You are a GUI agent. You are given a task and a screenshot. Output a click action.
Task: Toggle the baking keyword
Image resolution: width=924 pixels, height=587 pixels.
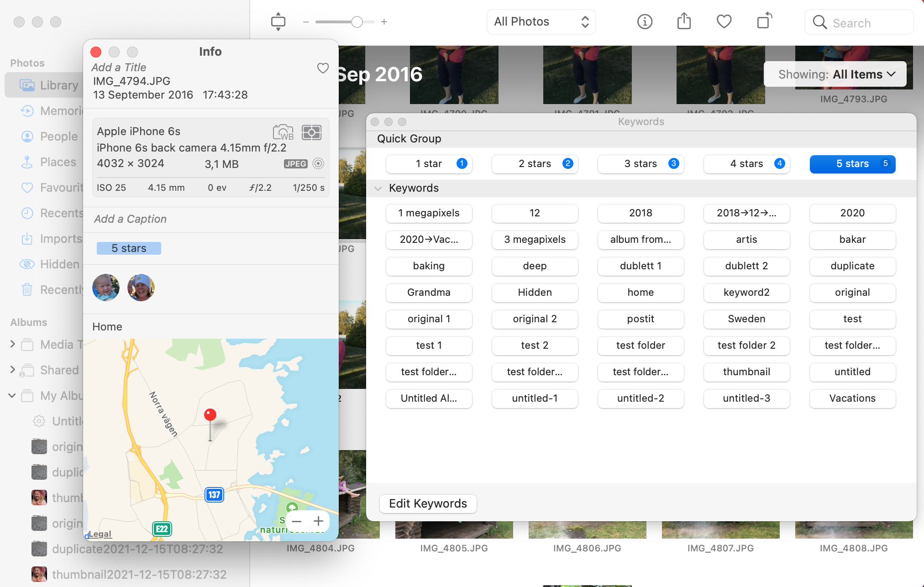coord(429,266)
